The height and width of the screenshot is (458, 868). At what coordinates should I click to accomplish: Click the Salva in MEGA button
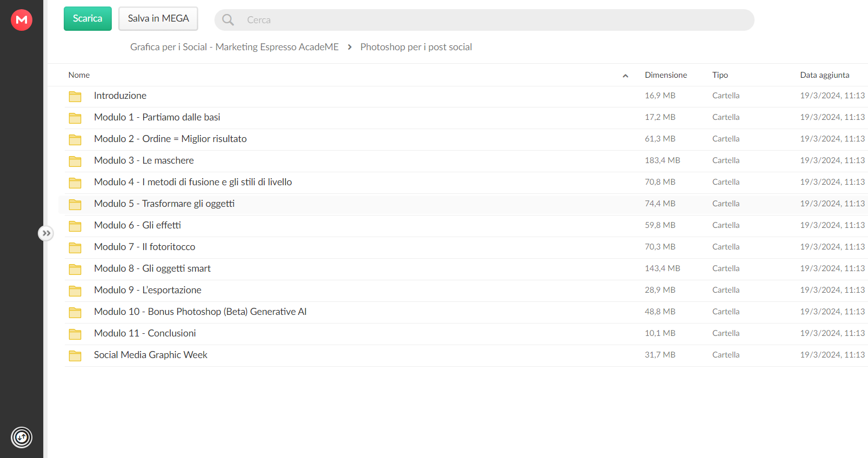click(158, 18)
